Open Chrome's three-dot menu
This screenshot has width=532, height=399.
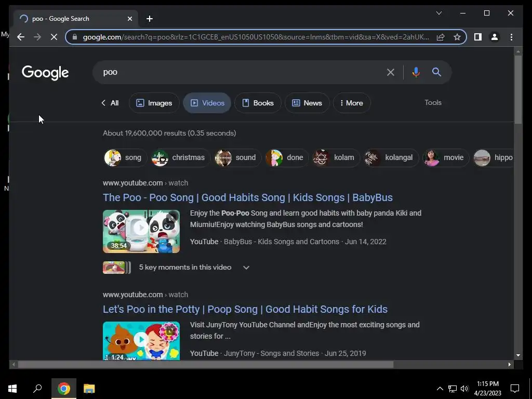pyautogui.click(x=511, y=37)
